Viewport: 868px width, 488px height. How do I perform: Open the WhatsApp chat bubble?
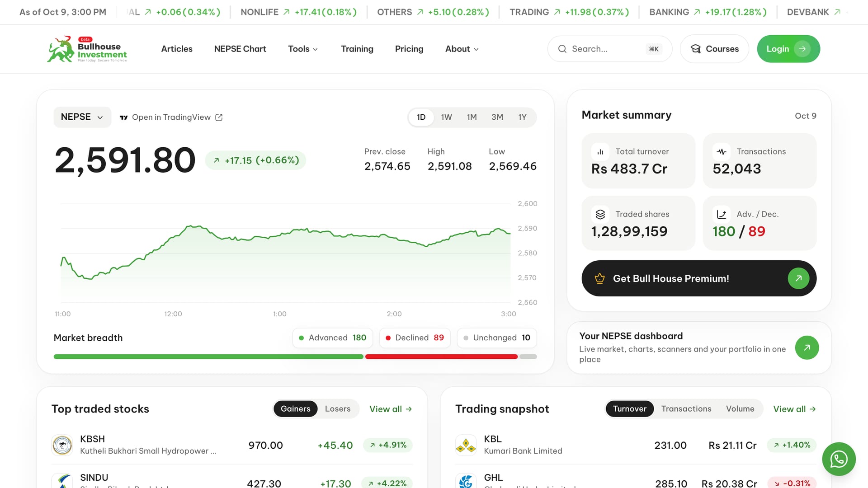pos(839,459)
